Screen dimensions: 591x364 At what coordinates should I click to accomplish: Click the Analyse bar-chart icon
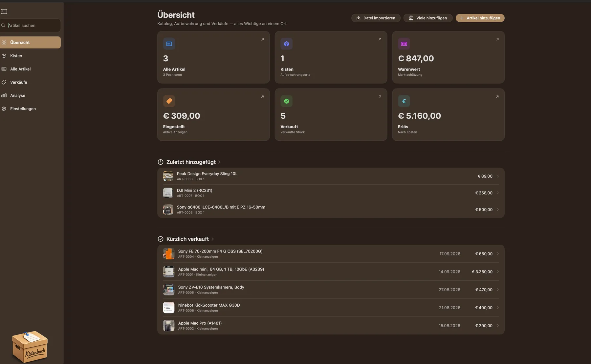tap(4, 95)
